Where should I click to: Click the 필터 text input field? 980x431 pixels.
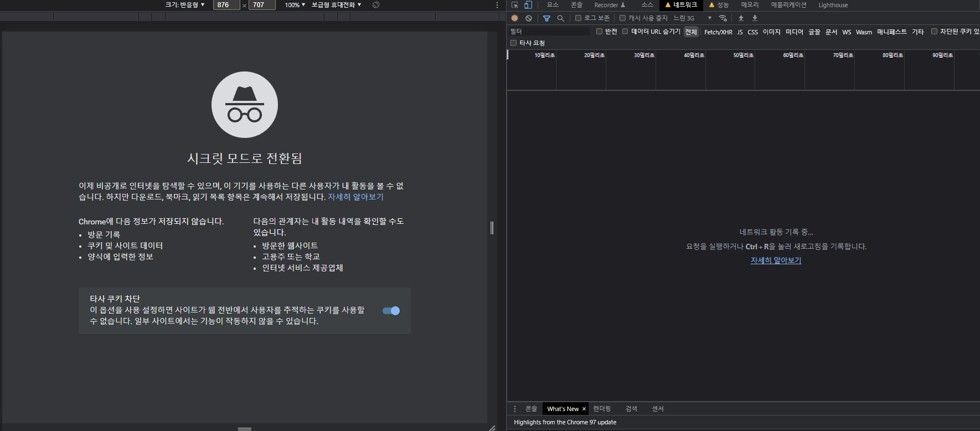pos(548,32)
